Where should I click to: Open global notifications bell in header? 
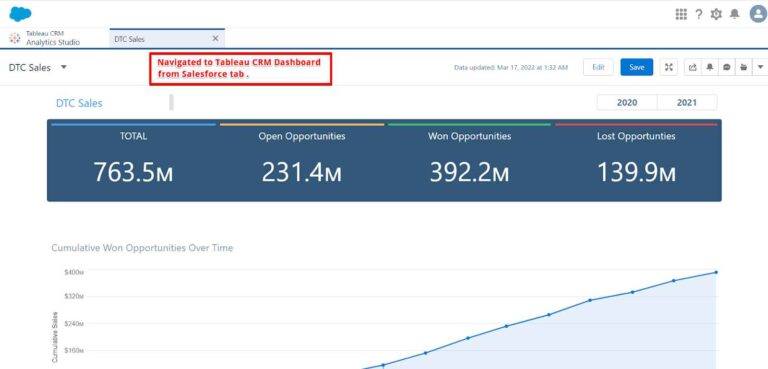point(734,14)
